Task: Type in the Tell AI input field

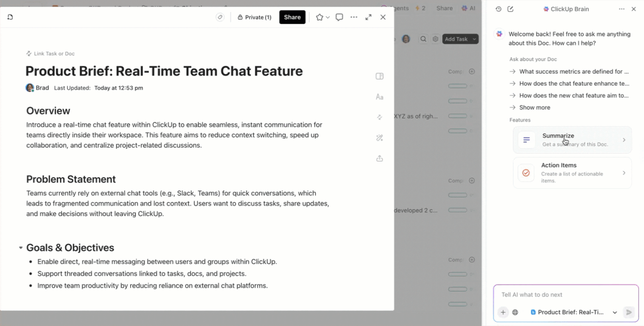Action: coord(552,295)
